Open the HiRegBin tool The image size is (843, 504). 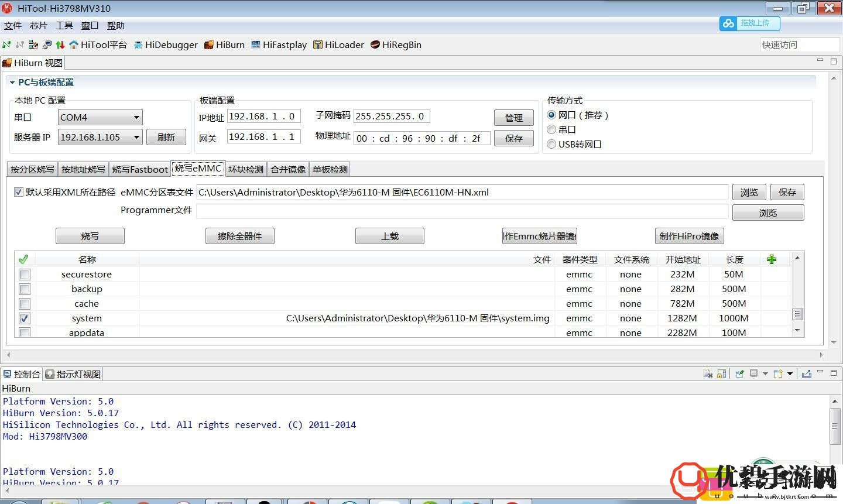[x=396, y=44]
